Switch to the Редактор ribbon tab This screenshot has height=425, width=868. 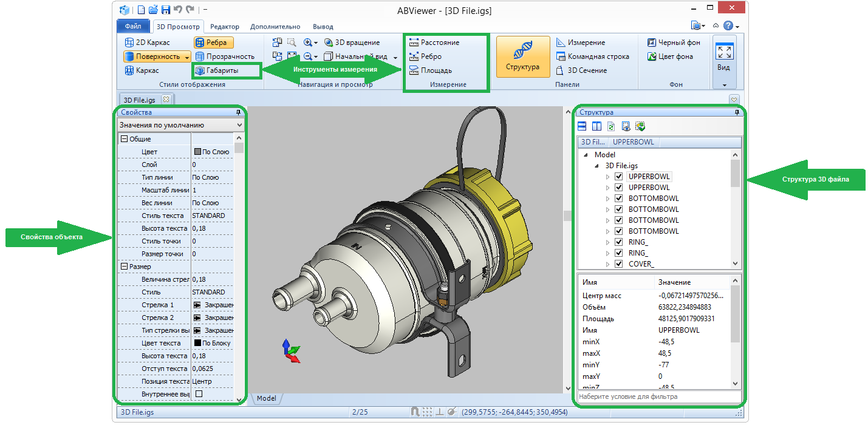[224, 27]
